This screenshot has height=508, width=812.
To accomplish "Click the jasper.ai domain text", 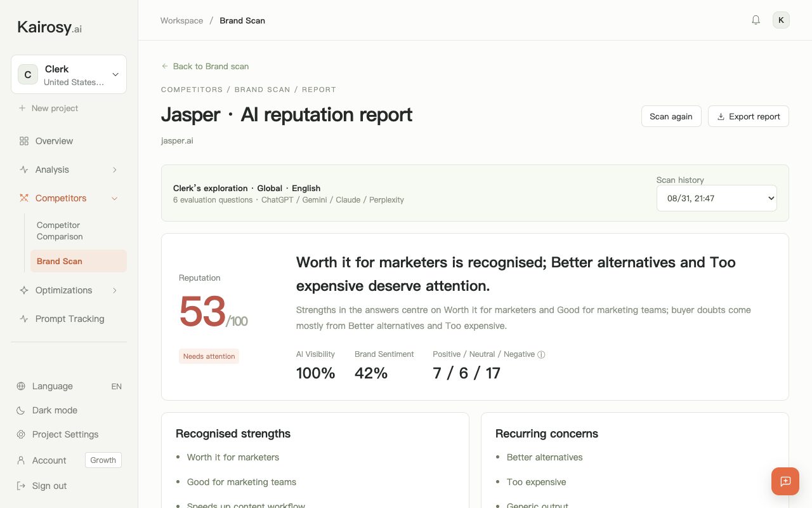I will 177,140.
